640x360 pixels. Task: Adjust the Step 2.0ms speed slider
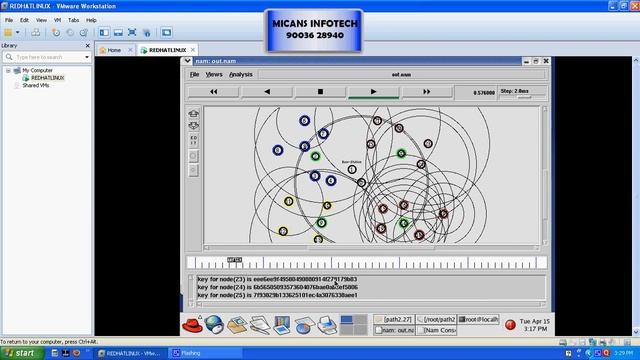click(x=524, y=97)
